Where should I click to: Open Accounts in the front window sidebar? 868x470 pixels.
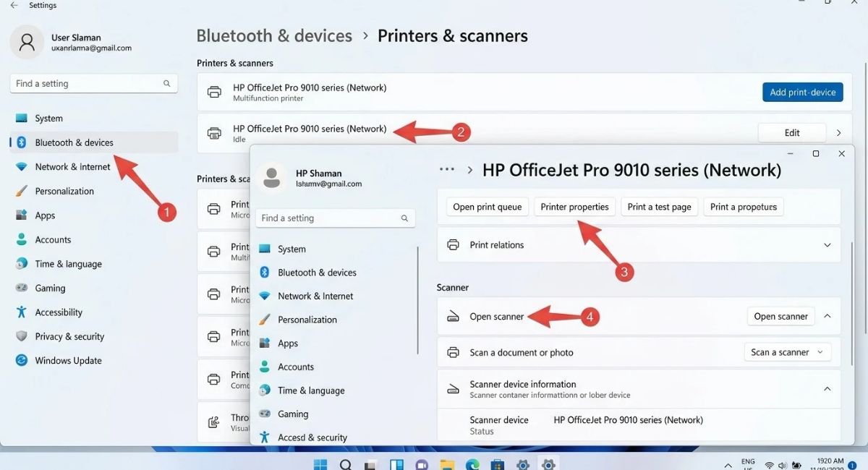(296, 367)
